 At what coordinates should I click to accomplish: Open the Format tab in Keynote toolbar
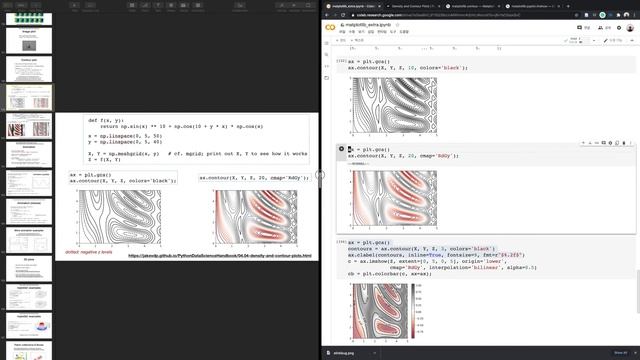pos(282,6)
